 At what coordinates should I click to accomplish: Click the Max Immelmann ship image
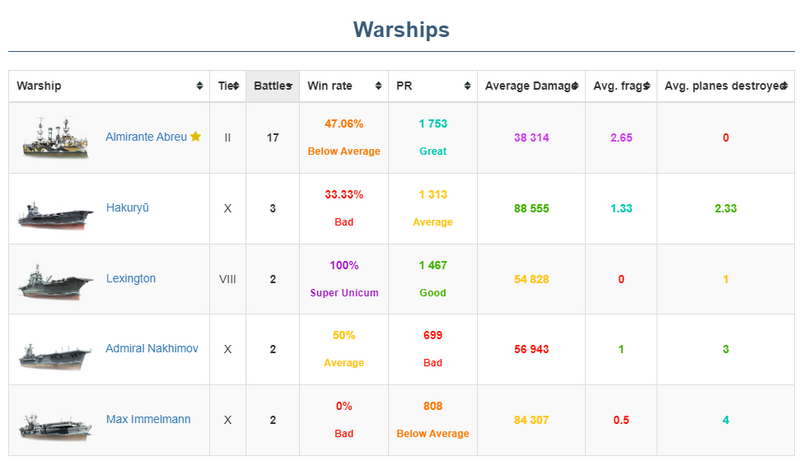(x=49, y=421)
